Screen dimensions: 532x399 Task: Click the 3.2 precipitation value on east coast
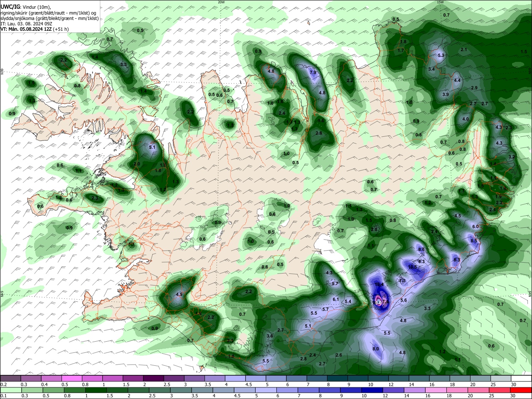(x=512, y=157)
